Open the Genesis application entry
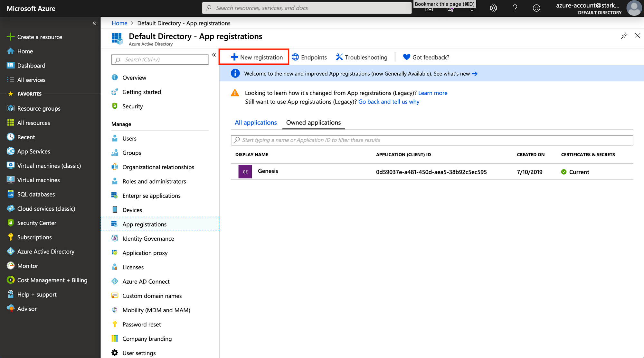This screenshot has width=644, height=358. [x=268, y=171]
